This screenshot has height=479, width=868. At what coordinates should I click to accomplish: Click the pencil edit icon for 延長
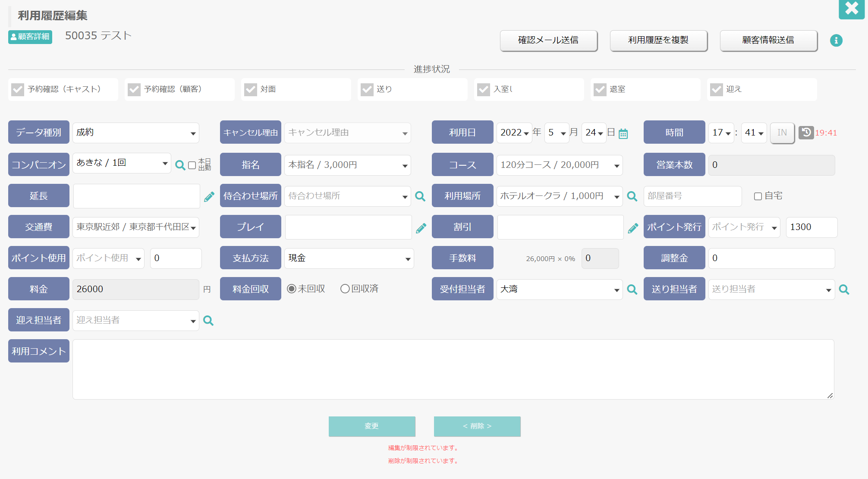pos(209,196)
